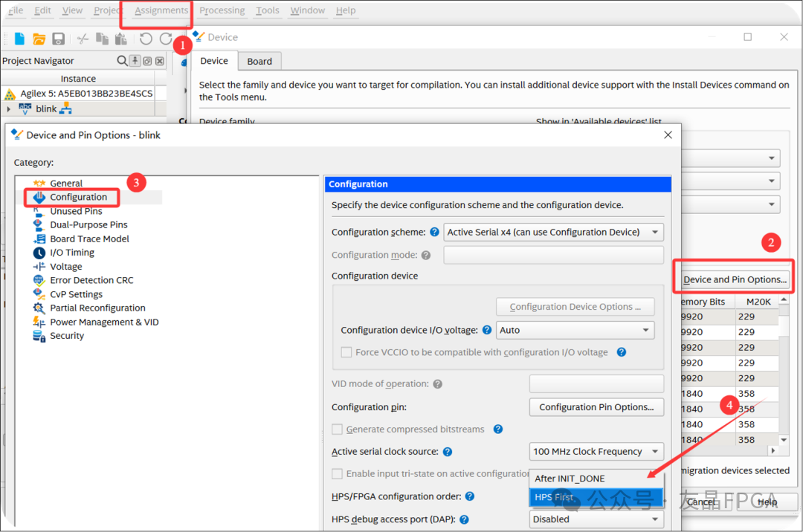Click Device and Pin Options button
Viewport: 803px width, 532px height.
[x=735, y=279]
